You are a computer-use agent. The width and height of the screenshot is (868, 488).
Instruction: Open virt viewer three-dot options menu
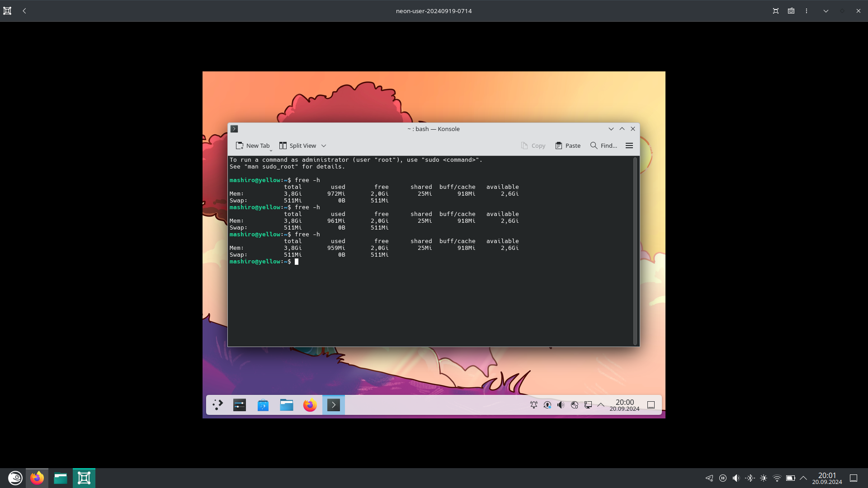click(x=806, y=11)
